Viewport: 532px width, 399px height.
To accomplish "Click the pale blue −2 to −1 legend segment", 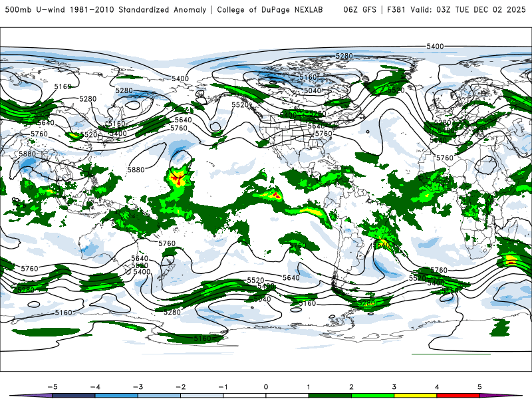I will click(202, 396).
